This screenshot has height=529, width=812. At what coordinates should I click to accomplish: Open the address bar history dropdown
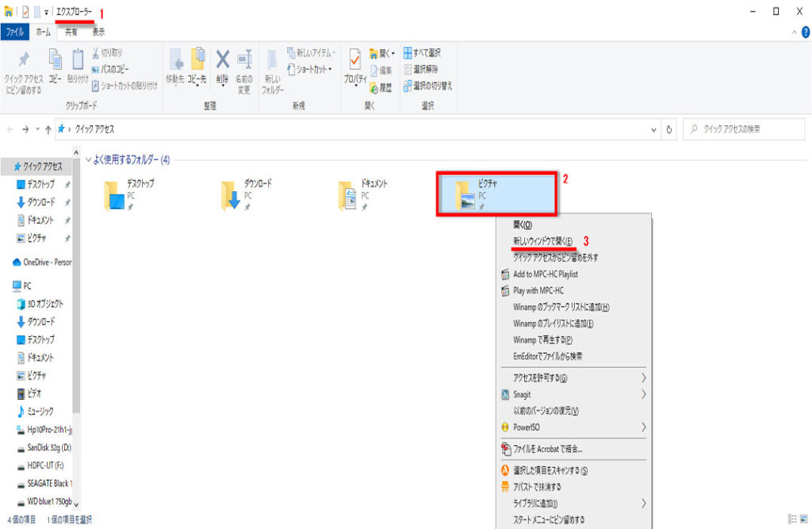(x=653, y=129)
